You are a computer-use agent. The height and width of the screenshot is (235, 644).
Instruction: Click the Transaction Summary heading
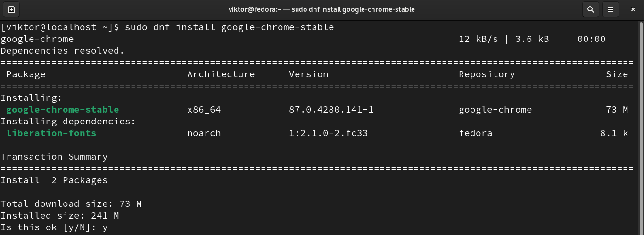[54, 157]
